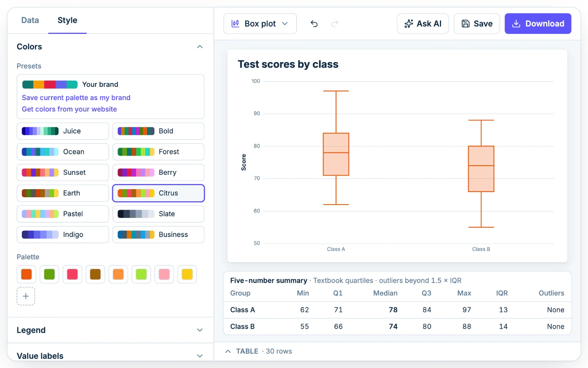Click the Test scores by class title
Screen dimensions: 588x368
tap(288, 64)
